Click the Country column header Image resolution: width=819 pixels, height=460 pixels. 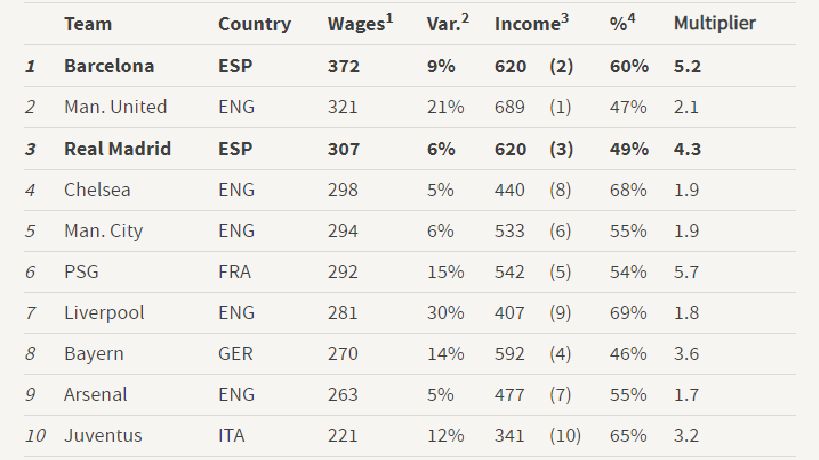click(254, 24)
